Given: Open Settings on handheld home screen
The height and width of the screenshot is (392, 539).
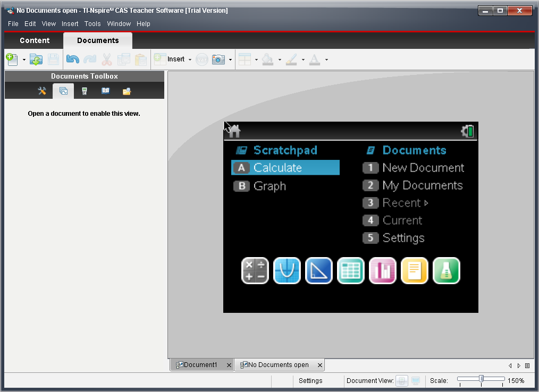Looking at the screenshot, I should pyautogui.click(x=393, y=238).
